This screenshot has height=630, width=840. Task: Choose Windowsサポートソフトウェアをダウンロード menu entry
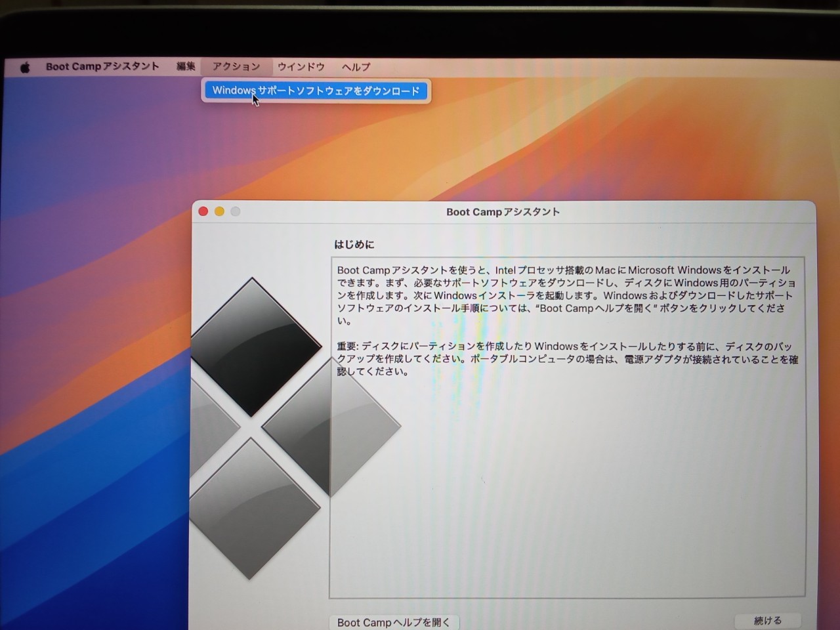click(316, 91)
